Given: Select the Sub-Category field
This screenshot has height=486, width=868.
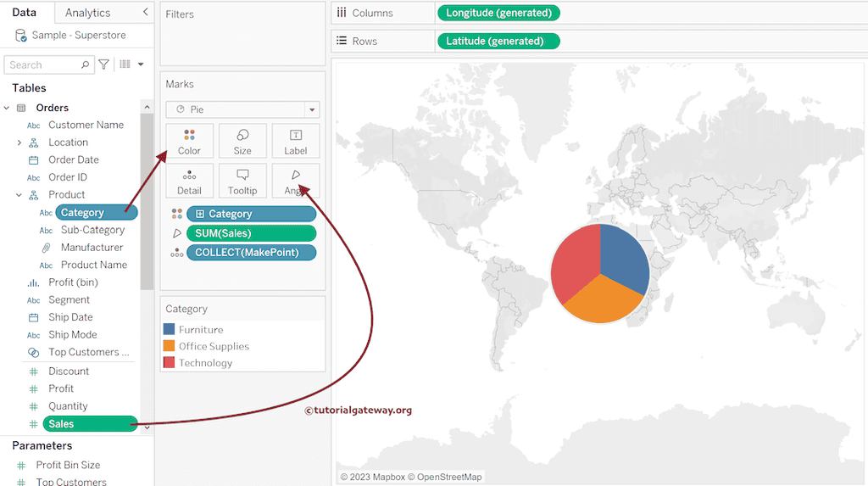Looking at the screenshot, I should (x=92, y=230).
